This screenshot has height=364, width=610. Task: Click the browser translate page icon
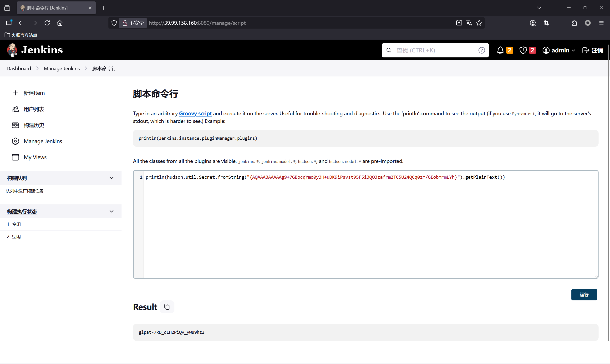(469, 23)
